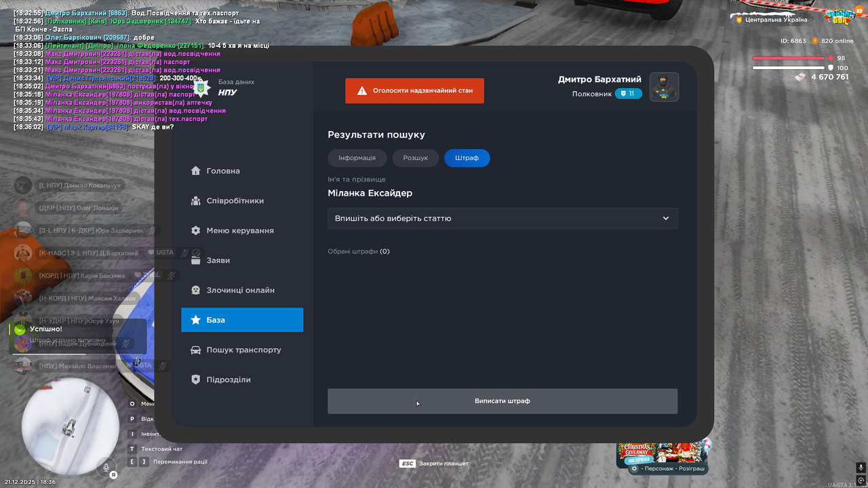Select the Штраф tab

tap(467, 158)
